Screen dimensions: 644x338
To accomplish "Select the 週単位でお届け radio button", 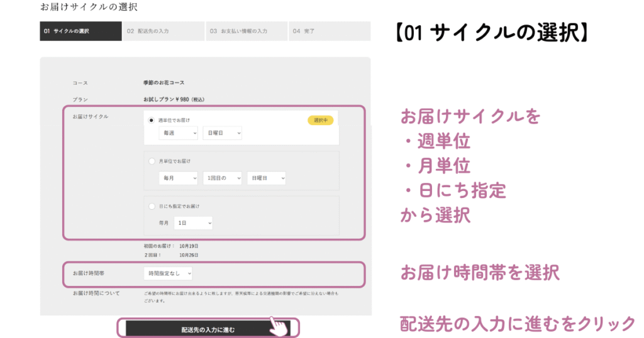I will coord(152,120).
